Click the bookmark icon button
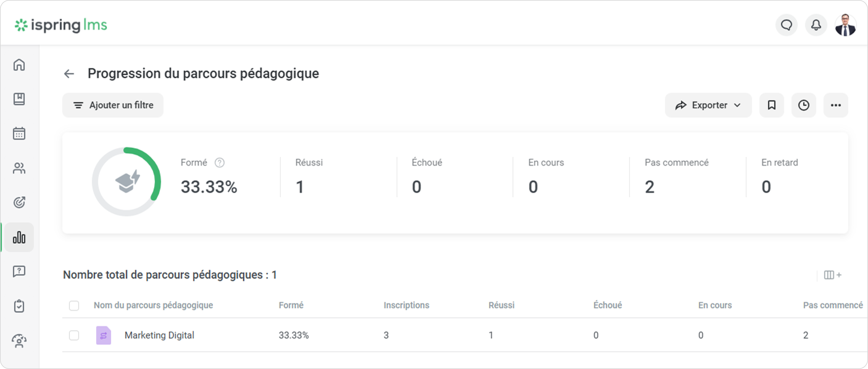This screenshot has width=868, height=369. click(771, 105)
